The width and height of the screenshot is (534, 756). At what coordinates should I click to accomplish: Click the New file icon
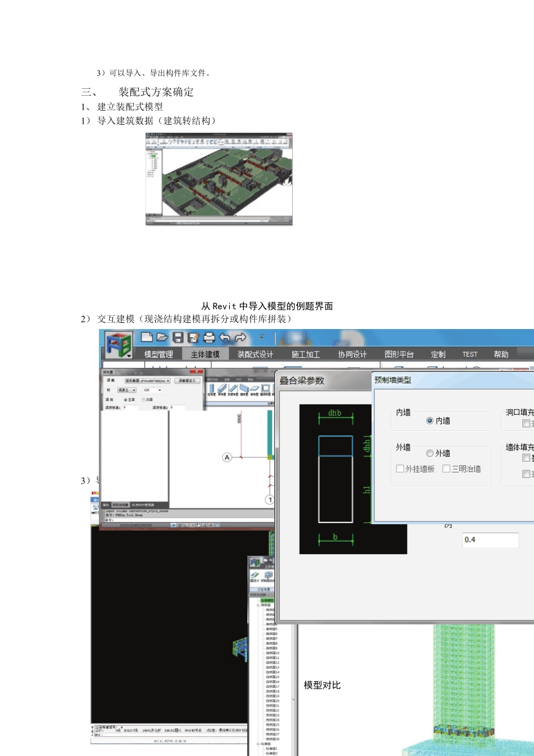[147, 337]
